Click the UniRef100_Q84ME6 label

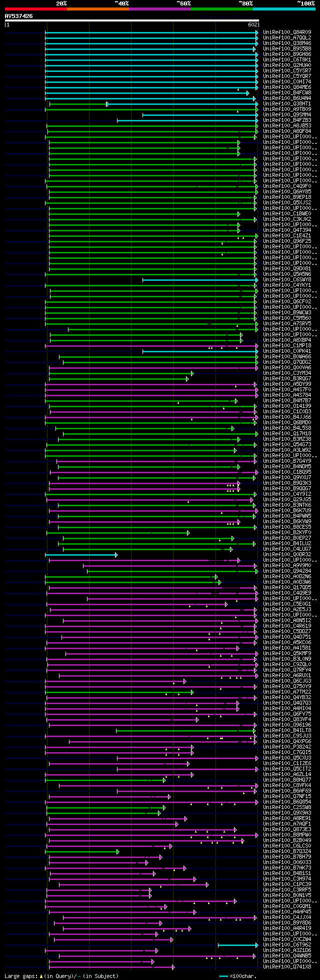(287, 87)
